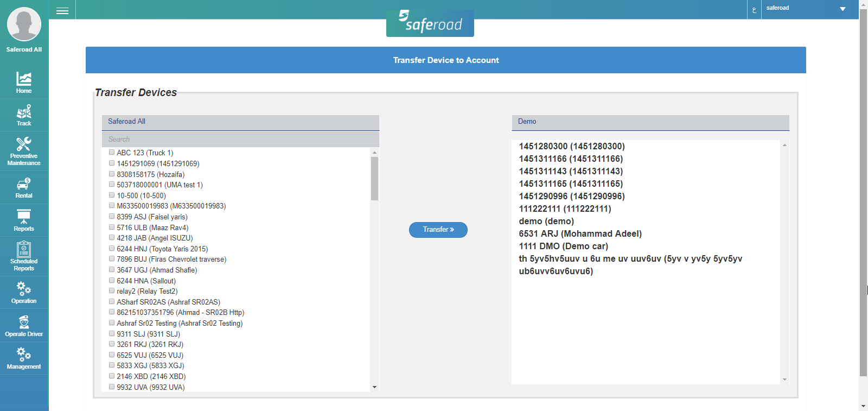The width and height of the screenshot is (868, 411).
Task: Click the page vertical scrollbar thumb
Action: click(x=863, y=192)
